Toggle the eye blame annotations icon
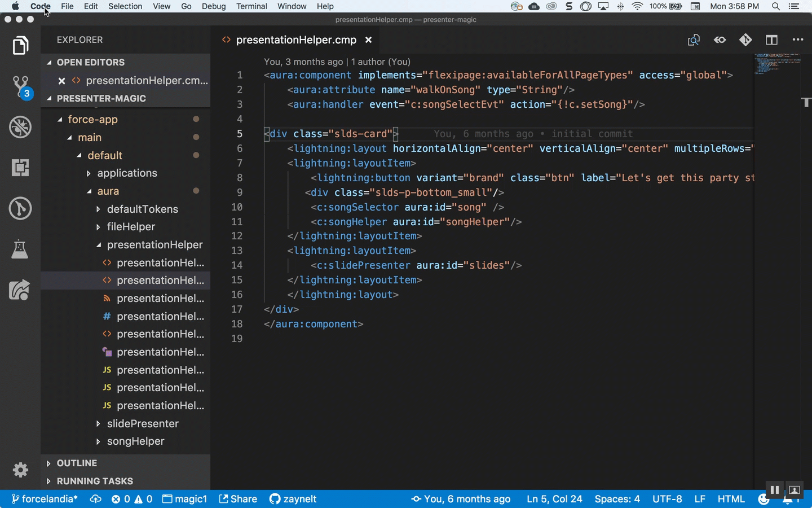 (720, 40)
